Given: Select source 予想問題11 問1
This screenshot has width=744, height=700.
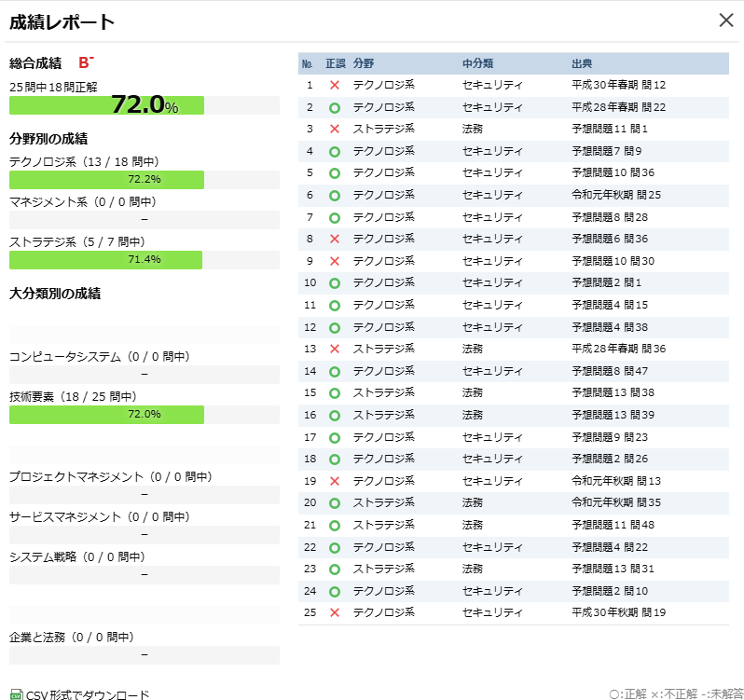Looking at the screenshot, I should [x=609, y=129].
